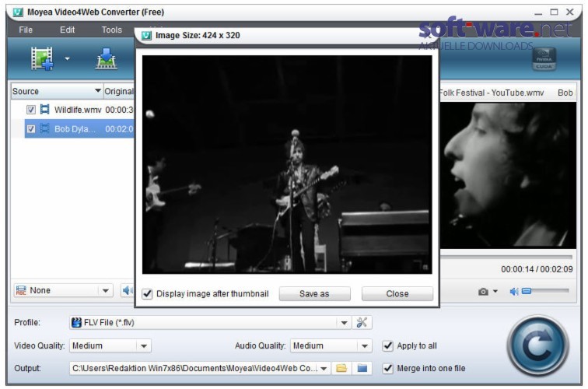
Task: Open the Output path dropdown arrow
Action: point(324,368)
